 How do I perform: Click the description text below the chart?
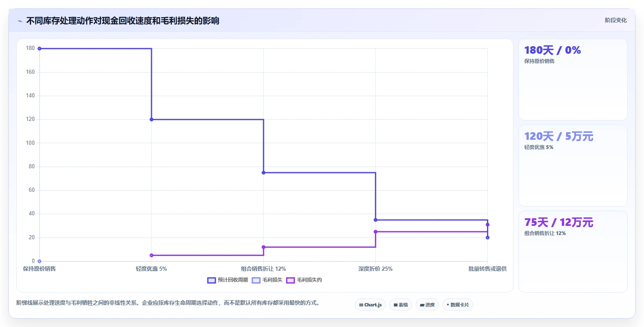pyautogui.click(x=168, y=303)
